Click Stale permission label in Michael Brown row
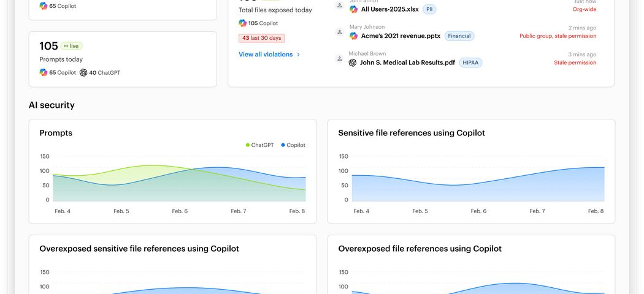The height and width of the screenshot is (294, 644). (575, 62)
